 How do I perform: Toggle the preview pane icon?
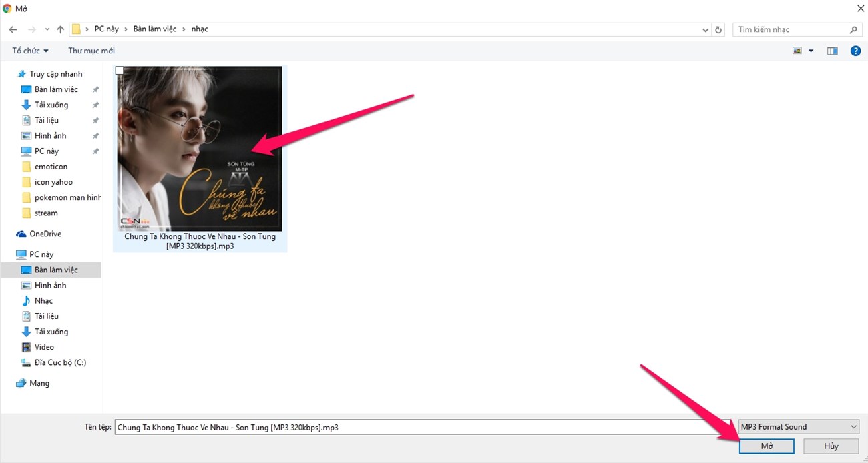(832, 51)
